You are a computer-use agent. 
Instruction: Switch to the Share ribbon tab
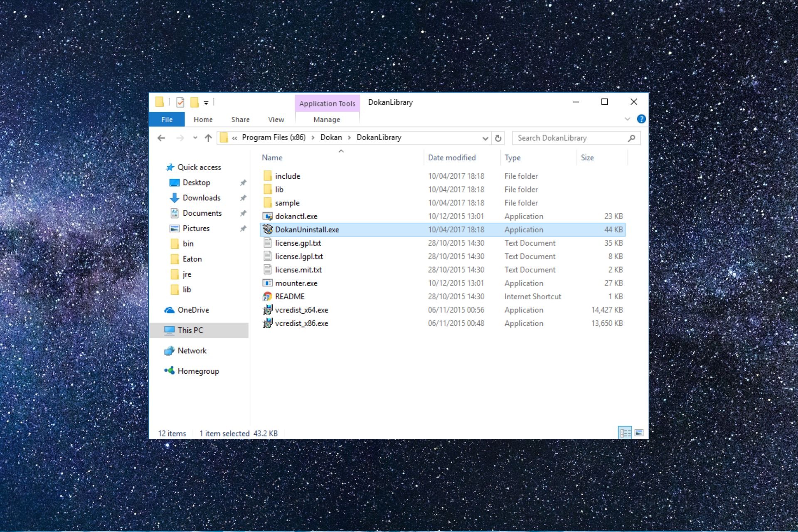point(240,119)
